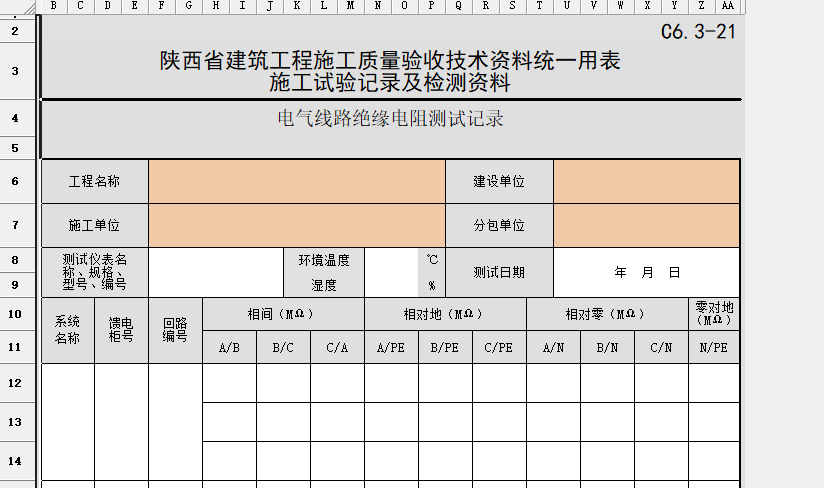Select row header 6
Image resolution: width=824 pixels, height=488 pixels.
point(15,181)
